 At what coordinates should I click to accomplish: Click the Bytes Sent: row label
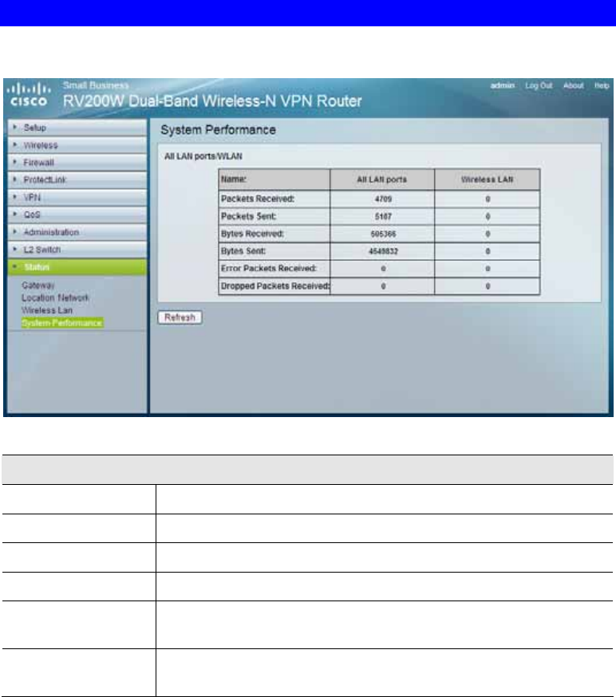[243, 250]
